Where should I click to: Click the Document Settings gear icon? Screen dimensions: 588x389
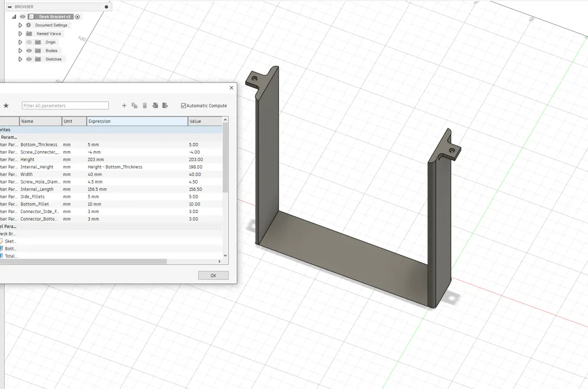pos(28,25)
